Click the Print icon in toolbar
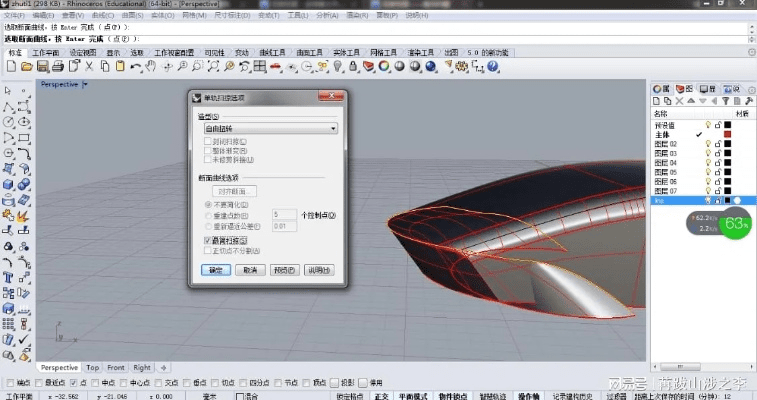 [59, 66]
